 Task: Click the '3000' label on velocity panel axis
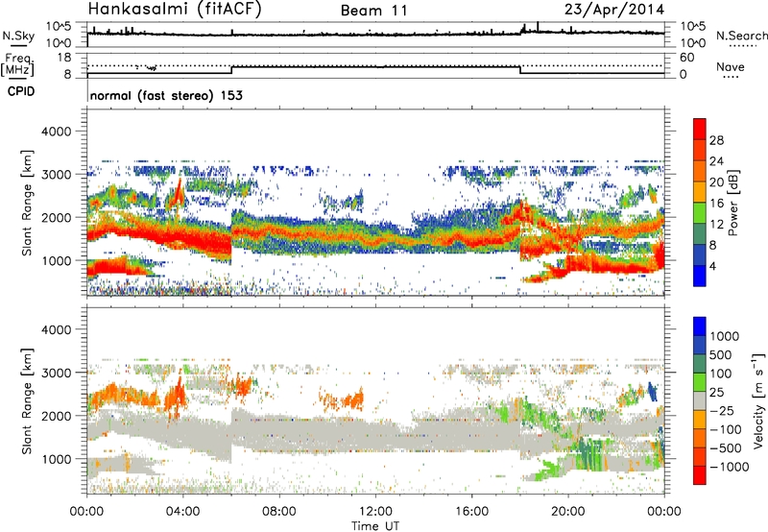coord(56,373)
